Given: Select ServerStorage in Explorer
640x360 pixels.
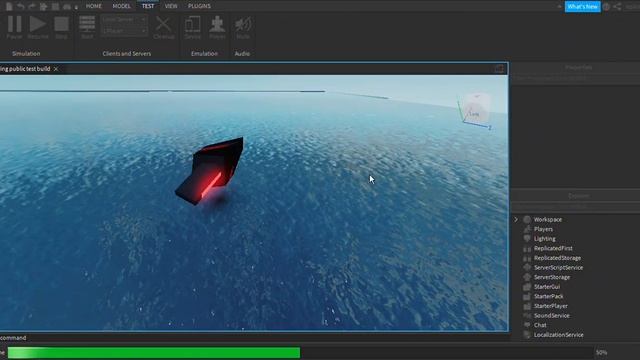Looking at the screenshot, I should tap(552, 277).
